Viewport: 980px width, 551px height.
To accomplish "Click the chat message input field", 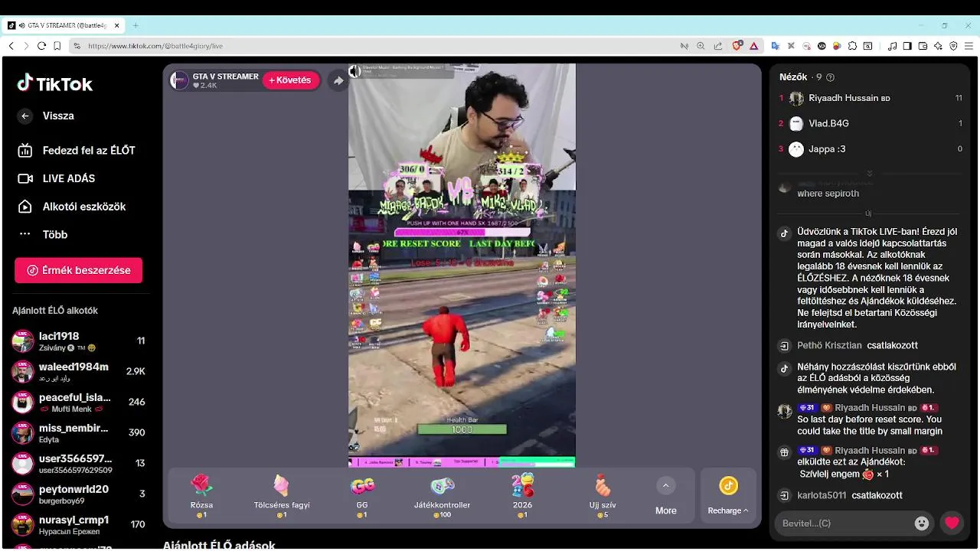I will [x=842, y=523].
